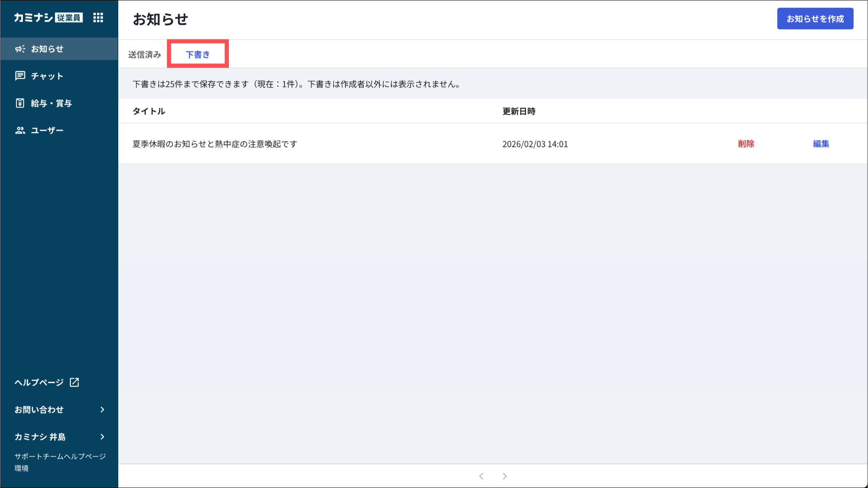Expand the カミナシ 井島 account chevron
The image size is (868, 488).
(x=102, y=437)
